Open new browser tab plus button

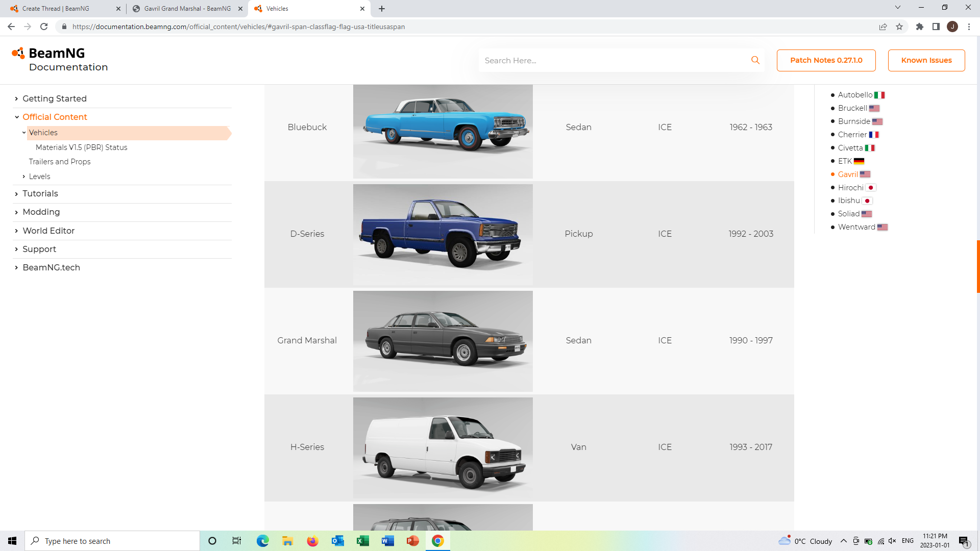[382, 9]
